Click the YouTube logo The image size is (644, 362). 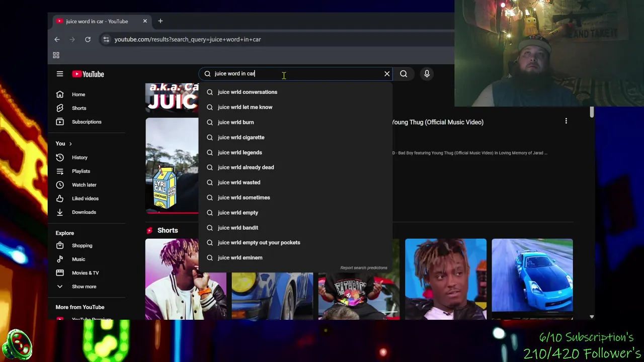(x=88, y=74)
